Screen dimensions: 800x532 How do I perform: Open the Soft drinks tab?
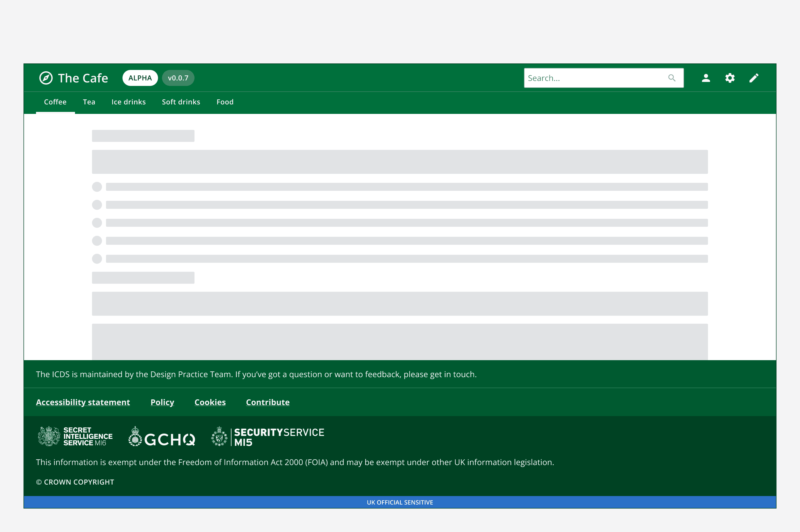pyautogui.click(x=181, y=102)
